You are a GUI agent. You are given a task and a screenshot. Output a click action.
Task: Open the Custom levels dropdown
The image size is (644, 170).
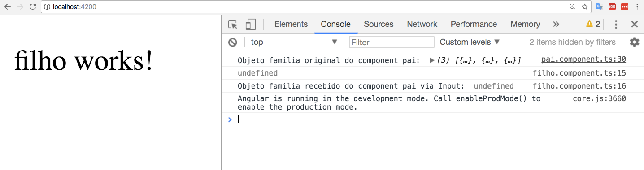pos(470,42)
